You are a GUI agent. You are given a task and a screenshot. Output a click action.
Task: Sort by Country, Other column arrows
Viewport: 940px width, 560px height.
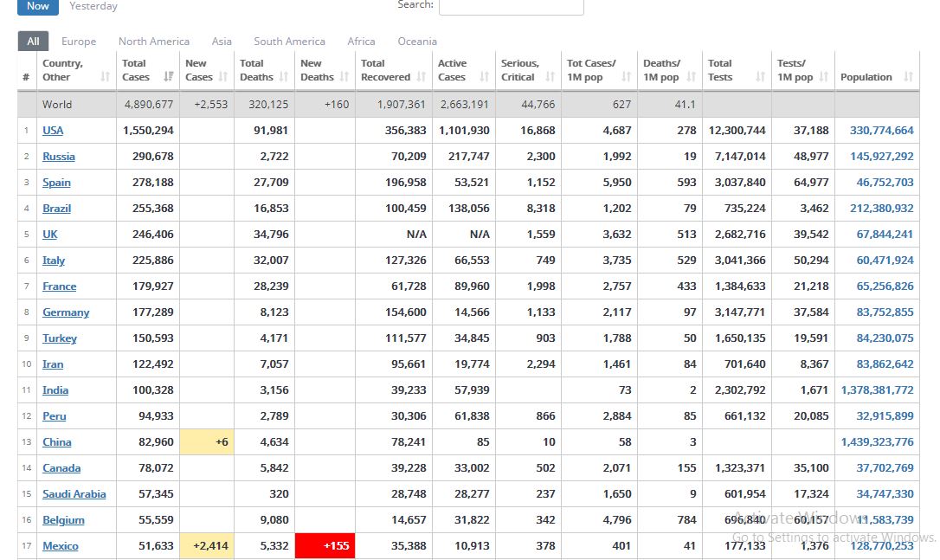(x=106, y=77)
